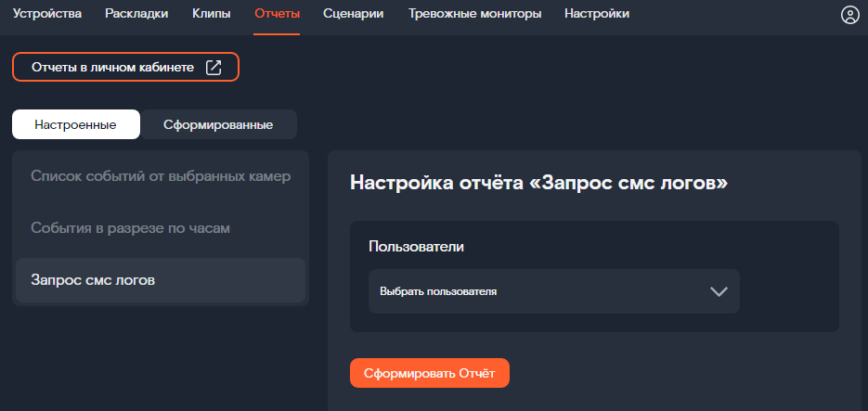Expand the user dropdown chevron arrow
The width and height of the screenshot is (868, 411).
click(x=718, y=291)
